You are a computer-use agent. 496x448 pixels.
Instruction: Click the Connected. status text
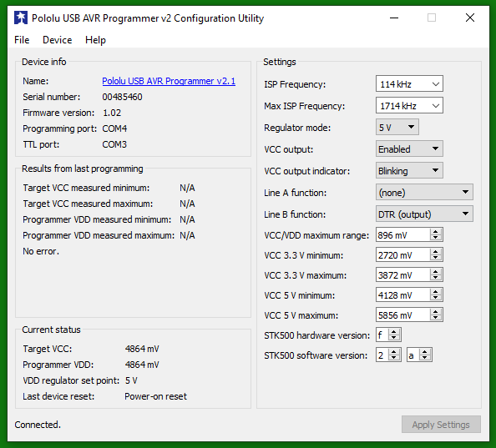[38, 425]
